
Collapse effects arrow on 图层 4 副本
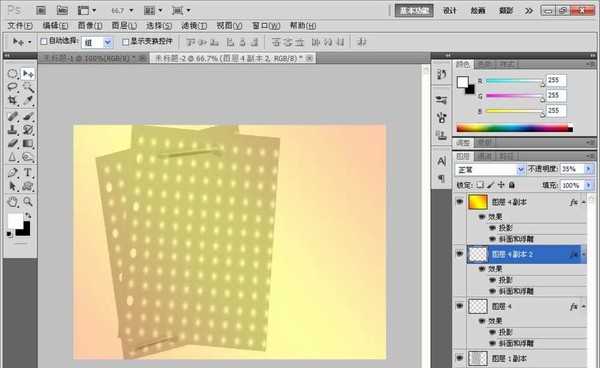tap(584, 202)
